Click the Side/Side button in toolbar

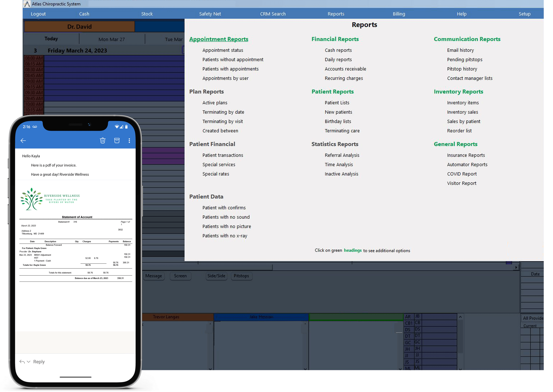[216, 276]
